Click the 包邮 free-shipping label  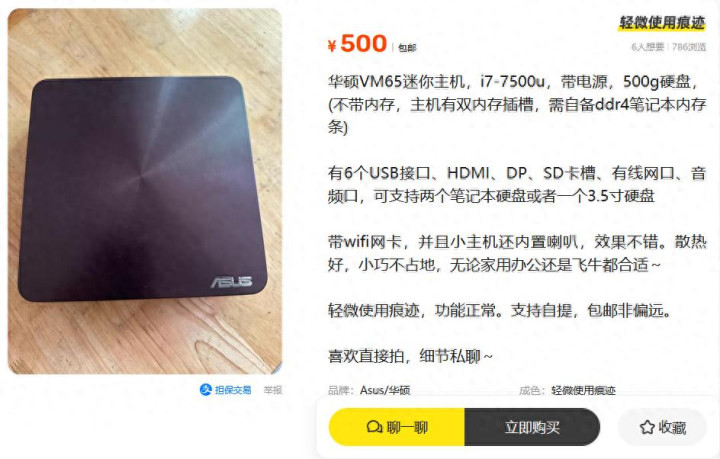pos(407,47)
